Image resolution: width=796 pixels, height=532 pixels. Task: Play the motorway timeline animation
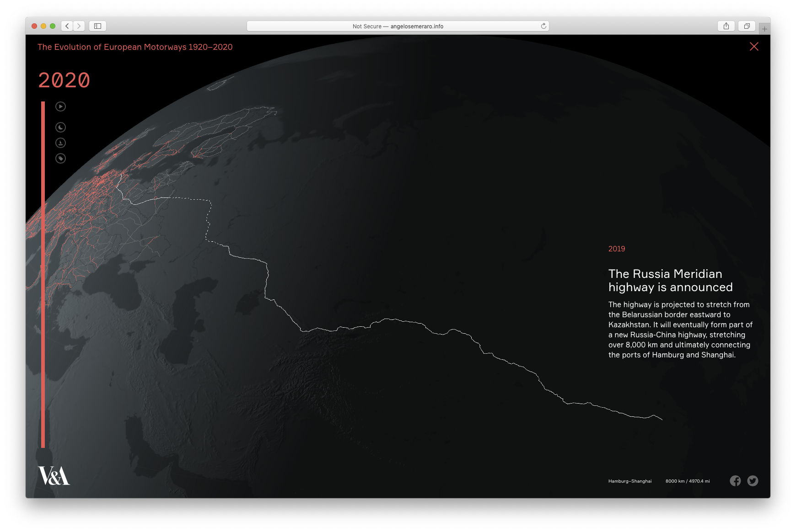coord(60,106)
